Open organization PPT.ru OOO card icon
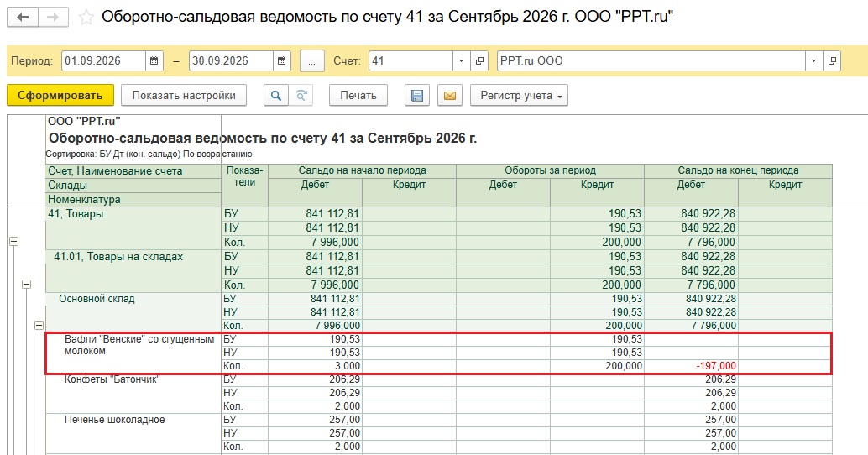 (x=832, y=61)
